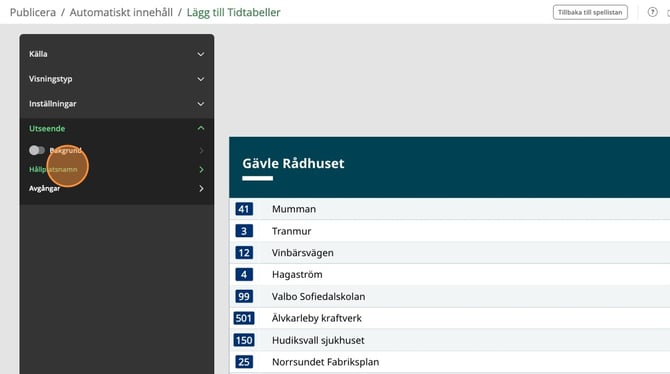Click line badge 4
Viewport: 670px width, 374px height.
[x=244, y=274]
